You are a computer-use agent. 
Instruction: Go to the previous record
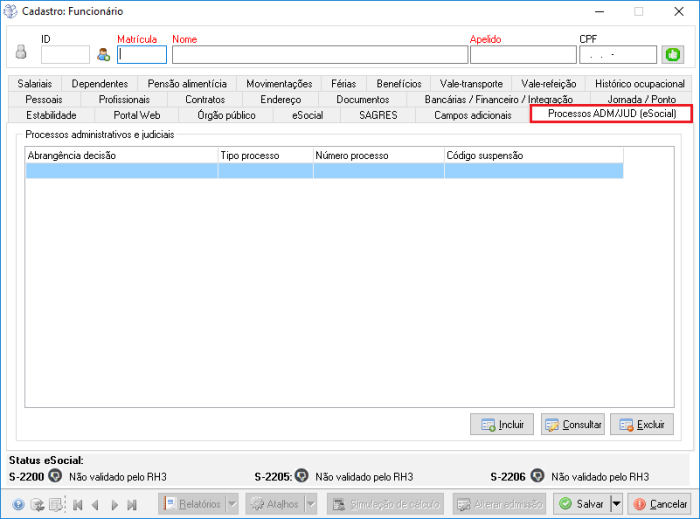tap(96, 505)
